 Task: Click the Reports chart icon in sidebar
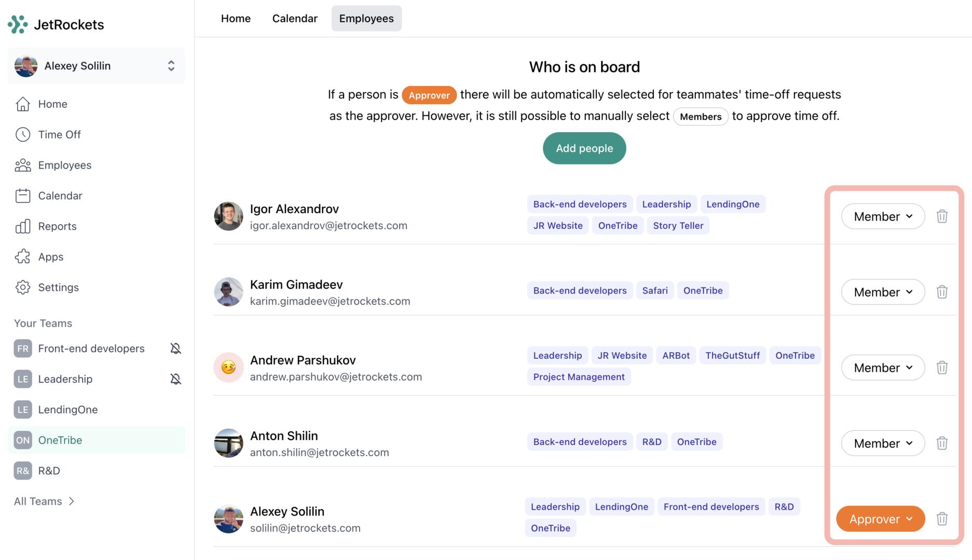point(23,226)
